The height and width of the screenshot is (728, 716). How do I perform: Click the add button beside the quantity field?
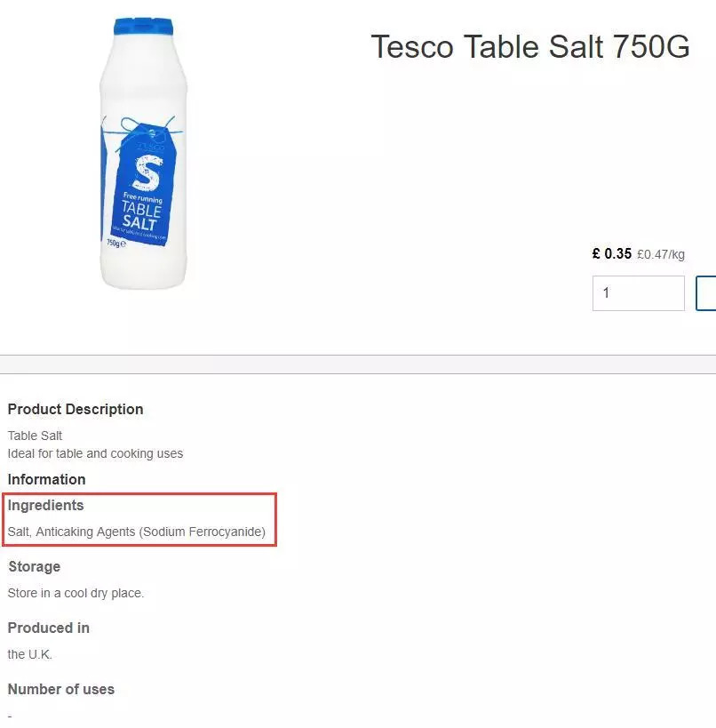click(x=707, y=293)
